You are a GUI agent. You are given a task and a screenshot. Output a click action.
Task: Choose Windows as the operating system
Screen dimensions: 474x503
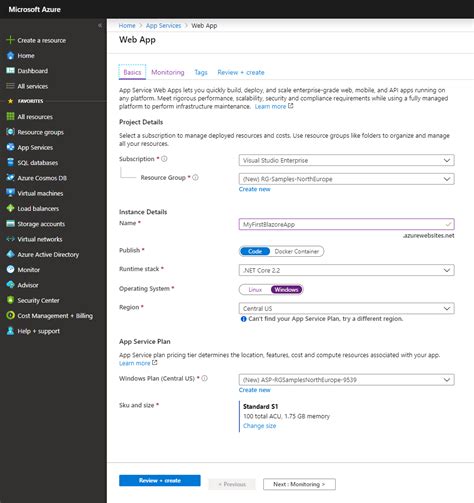[286, 289]
